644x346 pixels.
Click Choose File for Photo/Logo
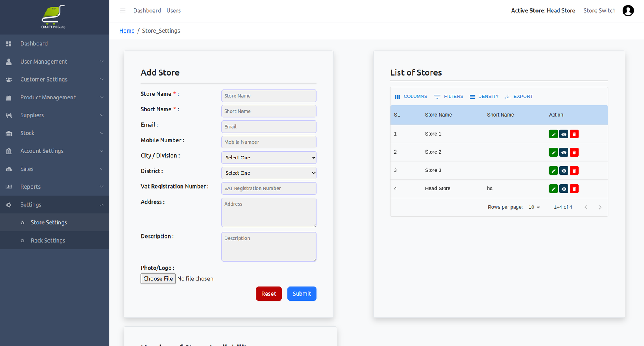[x=158, y=279]
